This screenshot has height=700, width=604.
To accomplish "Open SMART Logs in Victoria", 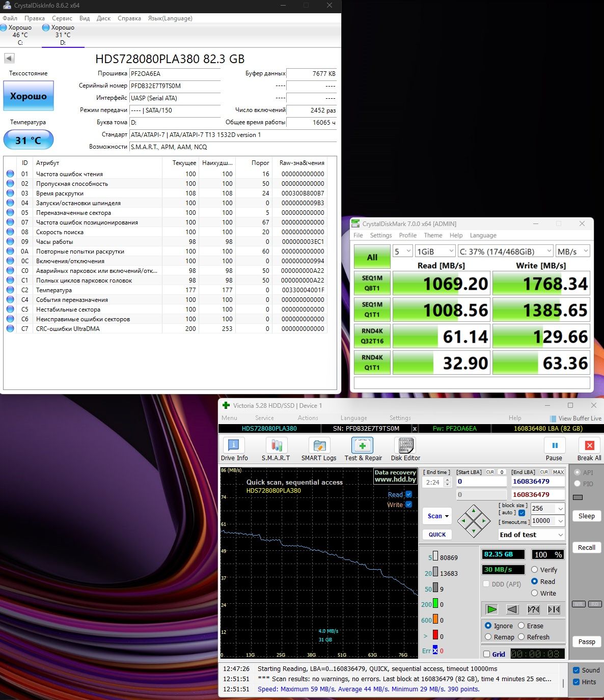I will pos(319,450).
